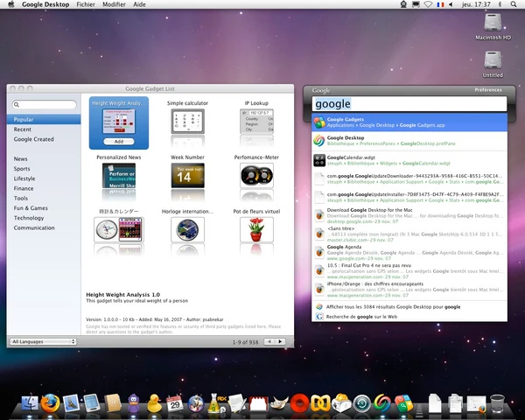The height and width of the screenshot is (420, 525).
Task: Open Aide menu
Action: [139, 4]
